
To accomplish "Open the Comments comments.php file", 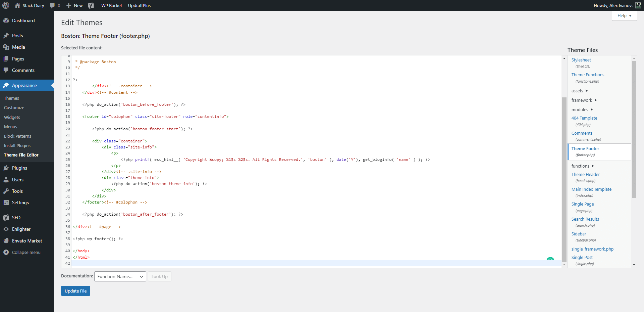I will 582,133.
